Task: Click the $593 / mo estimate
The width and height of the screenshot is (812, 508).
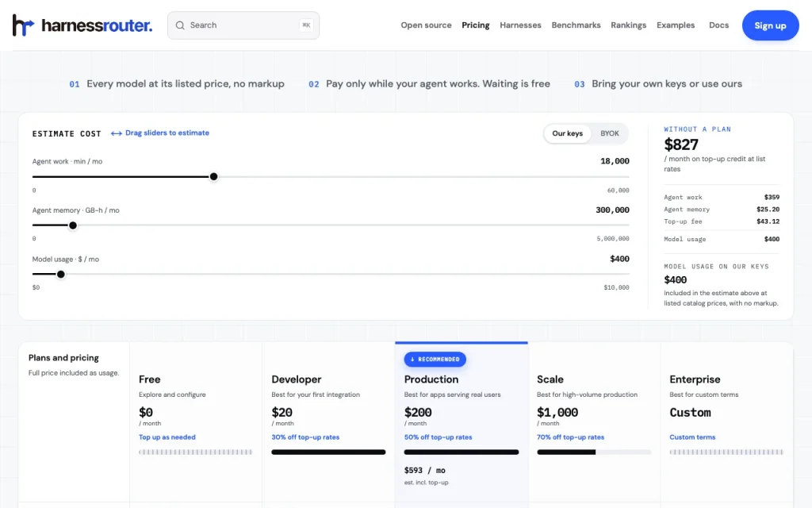Action: click(x=425, y=470)
